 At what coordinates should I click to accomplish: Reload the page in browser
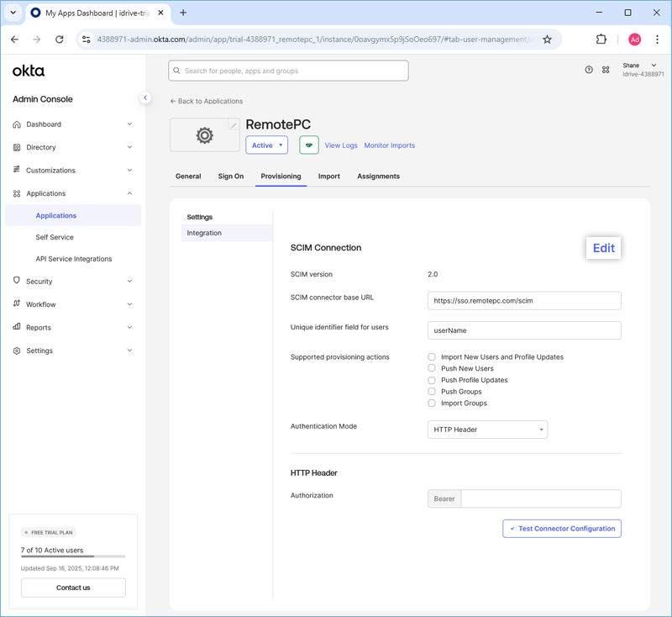coord(60,40)
